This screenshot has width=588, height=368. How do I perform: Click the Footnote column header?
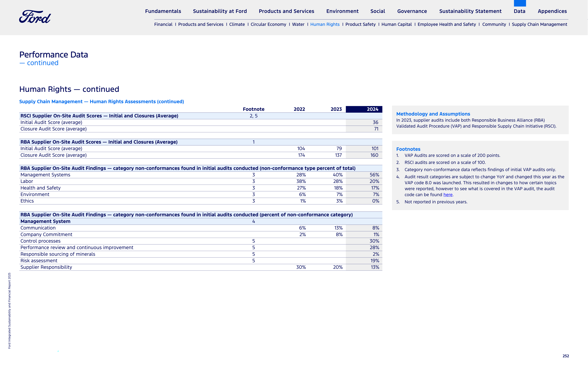[x=254, y=109]
